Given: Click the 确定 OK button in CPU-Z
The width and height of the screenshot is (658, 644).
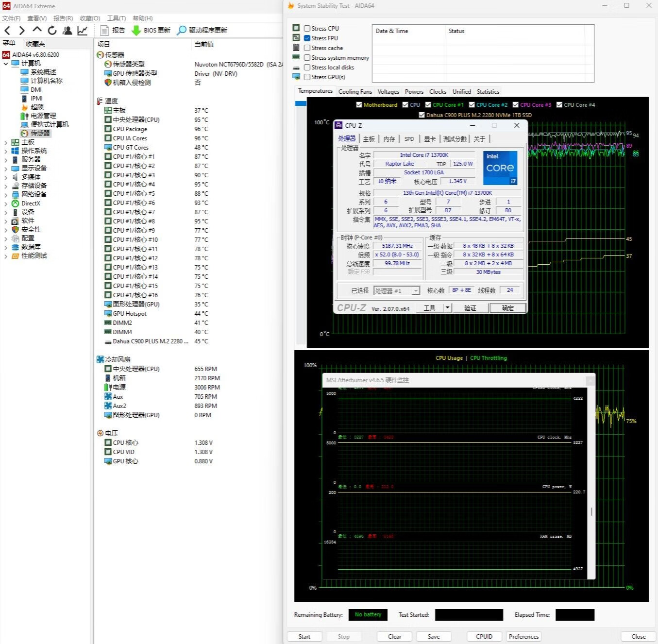Looking at the screenshot, I should 507,308.
